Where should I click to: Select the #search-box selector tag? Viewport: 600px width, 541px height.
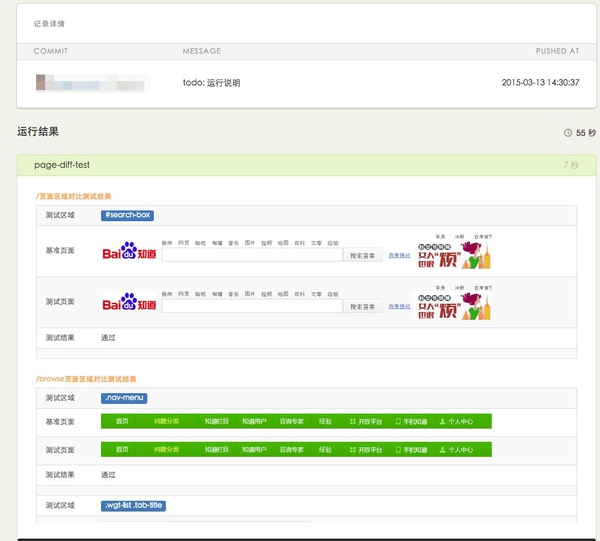127,215
